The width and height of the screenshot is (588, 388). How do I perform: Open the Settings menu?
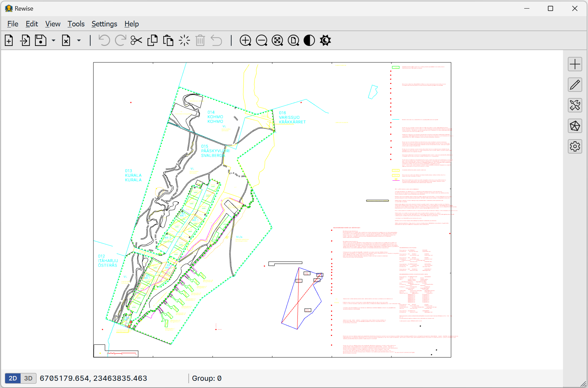tap(104, 24)
